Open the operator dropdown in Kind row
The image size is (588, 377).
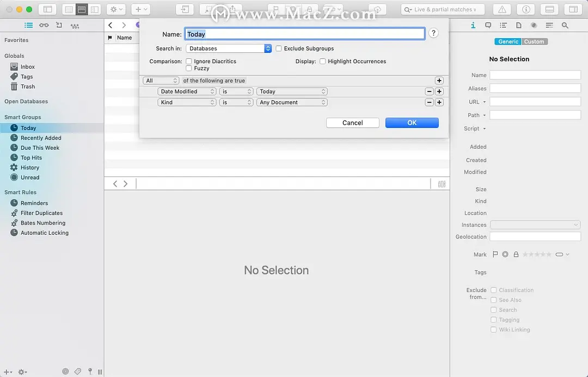[x=236, y=102]
